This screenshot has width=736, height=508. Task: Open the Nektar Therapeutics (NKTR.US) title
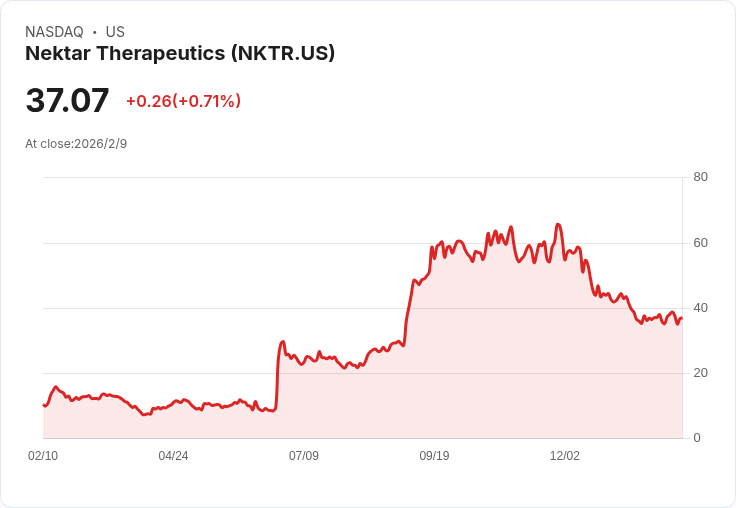pyautogui.click(x=180, y=53)
